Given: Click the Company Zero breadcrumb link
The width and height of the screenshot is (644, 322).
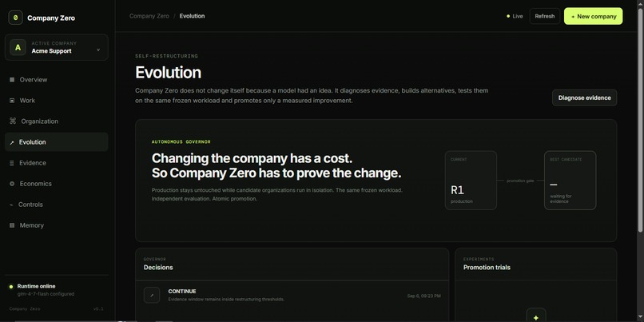Looking at the screenshot, I should coord(149,16).
